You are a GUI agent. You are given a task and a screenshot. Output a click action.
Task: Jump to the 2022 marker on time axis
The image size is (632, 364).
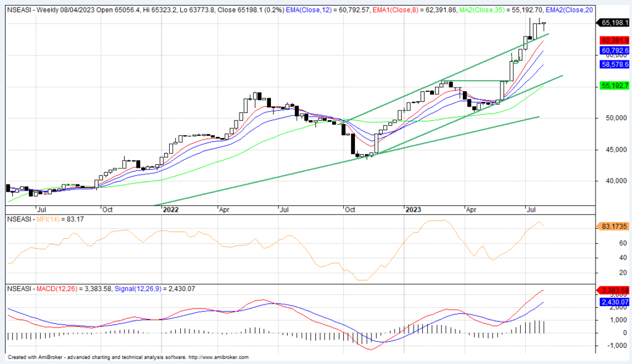[x=170, y=210]
